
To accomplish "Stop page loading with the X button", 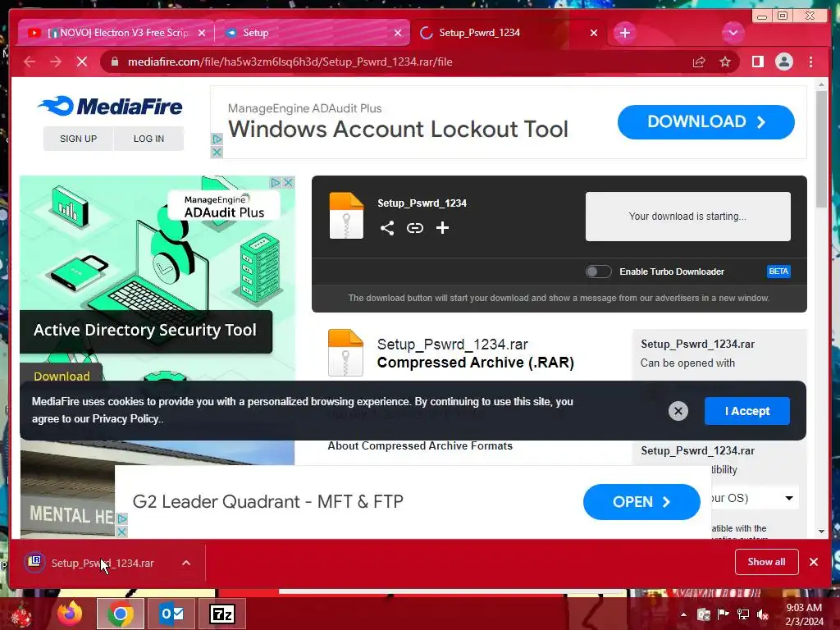I will coord(82,62).
